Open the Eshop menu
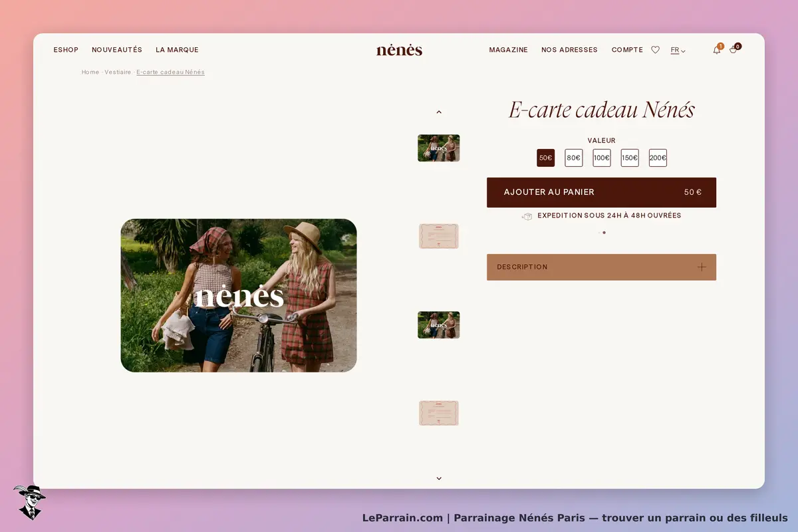The width and height of the screenshot is (798, 532). [66, 50]
